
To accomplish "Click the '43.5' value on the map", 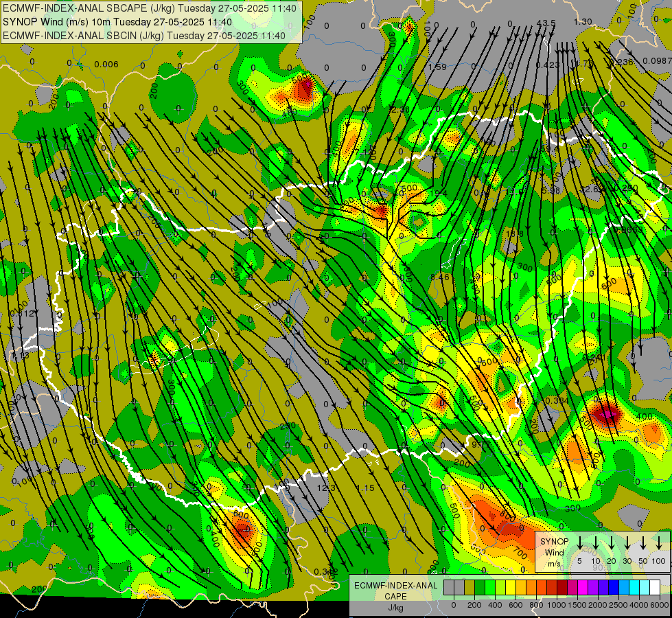I will click(x=546, y=23).
